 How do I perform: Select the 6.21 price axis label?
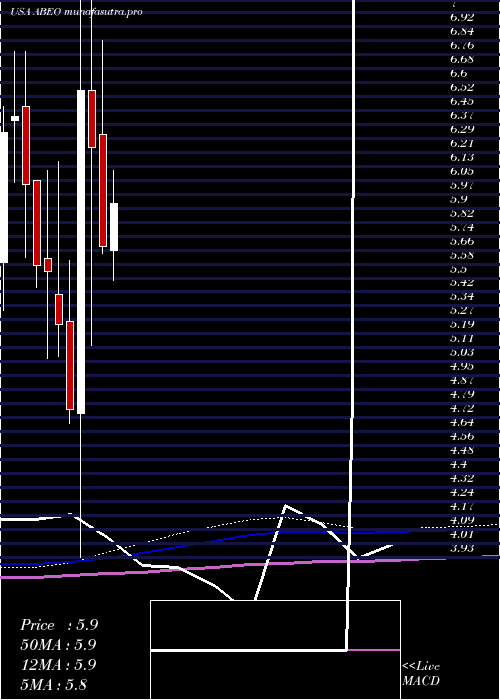(462, 143)
